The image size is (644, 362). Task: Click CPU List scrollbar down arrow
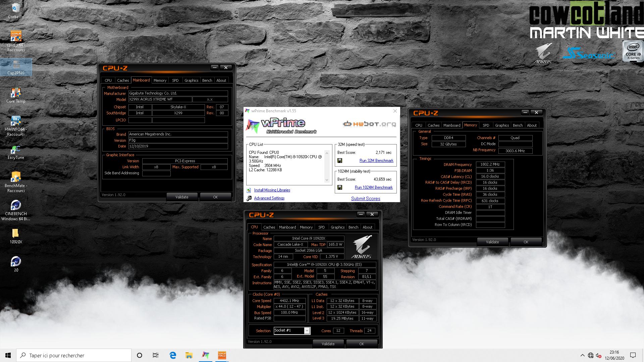[327, 180]
